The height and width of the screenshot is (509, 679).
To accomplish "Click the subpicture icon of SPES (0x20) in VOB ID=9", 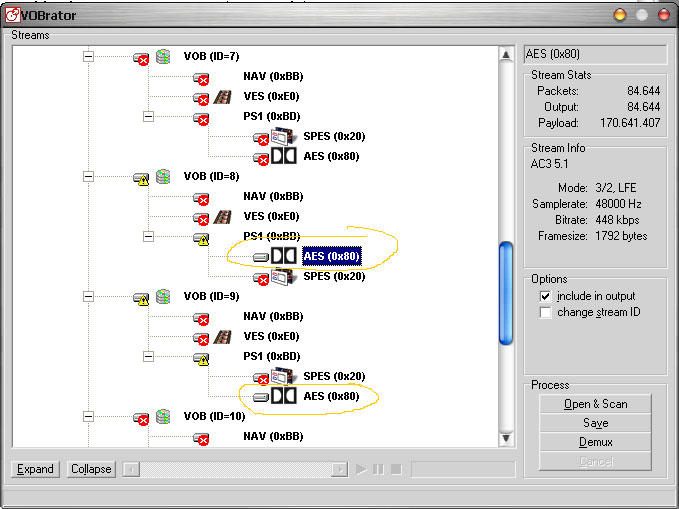I will [x=284, y=376].
